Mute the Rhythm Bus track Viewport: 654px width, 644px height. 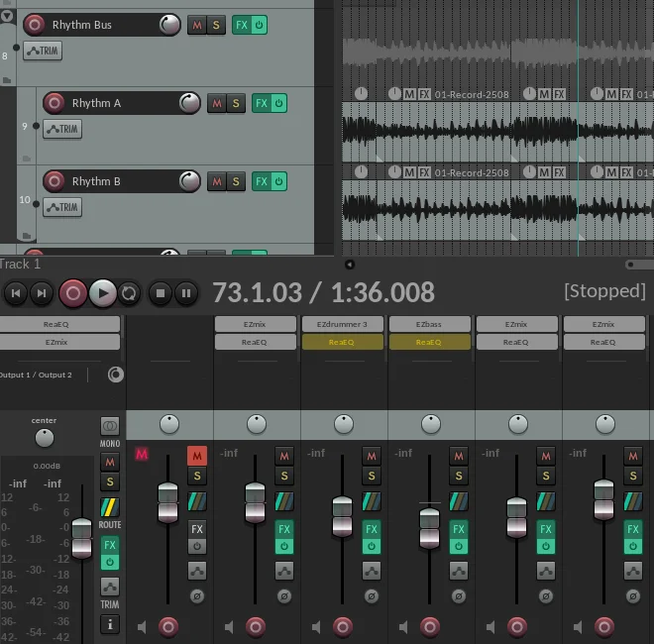(196, 25)
